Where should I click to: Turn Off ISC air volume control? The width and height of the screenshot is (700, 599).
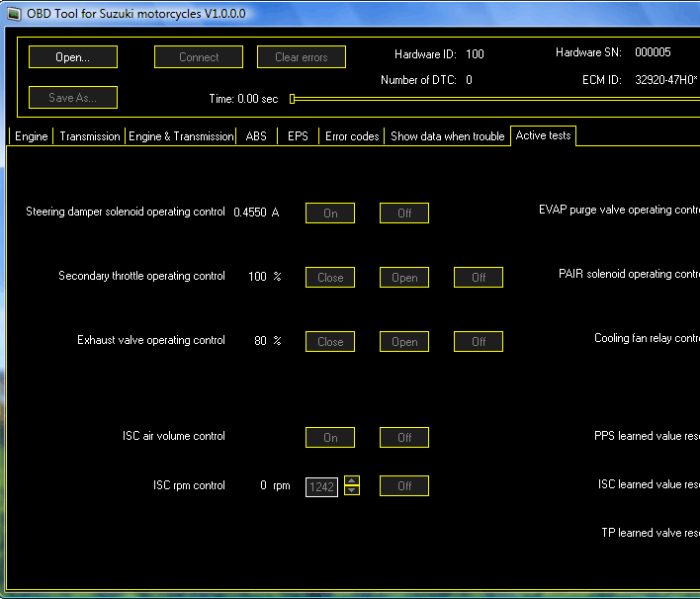click(404, 438)
